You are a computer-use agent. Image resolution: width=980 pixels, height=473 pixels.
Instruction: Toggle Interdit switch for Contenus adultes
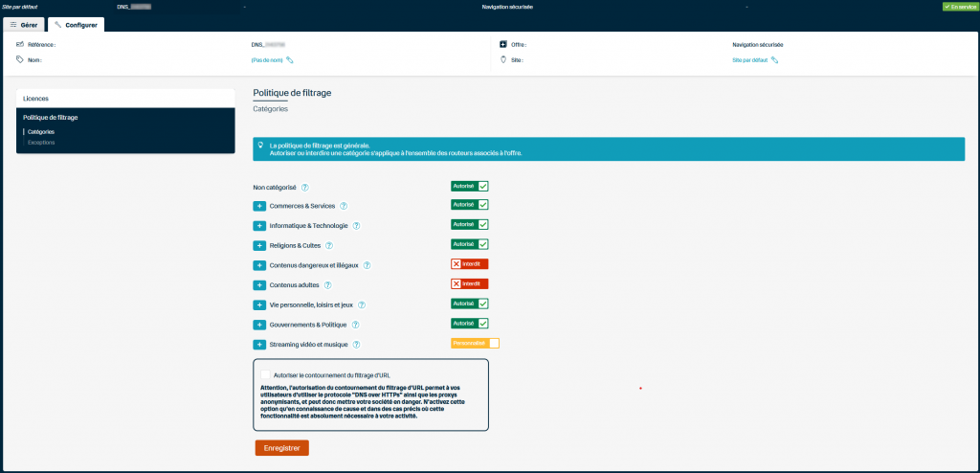pos(470,284)
